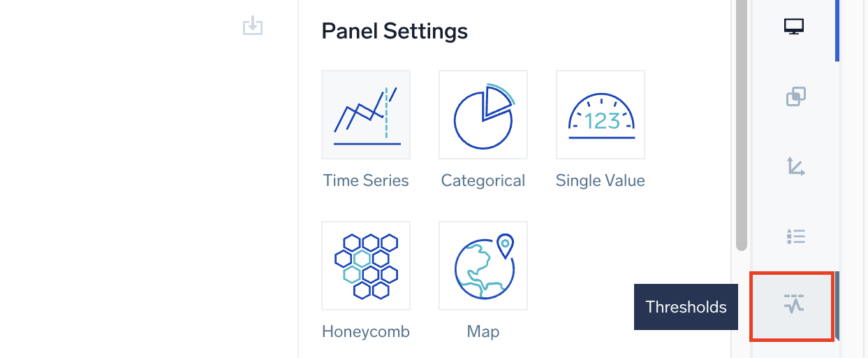Select the Time Series chart icon
868x358 pixels.
coord(366,115)
